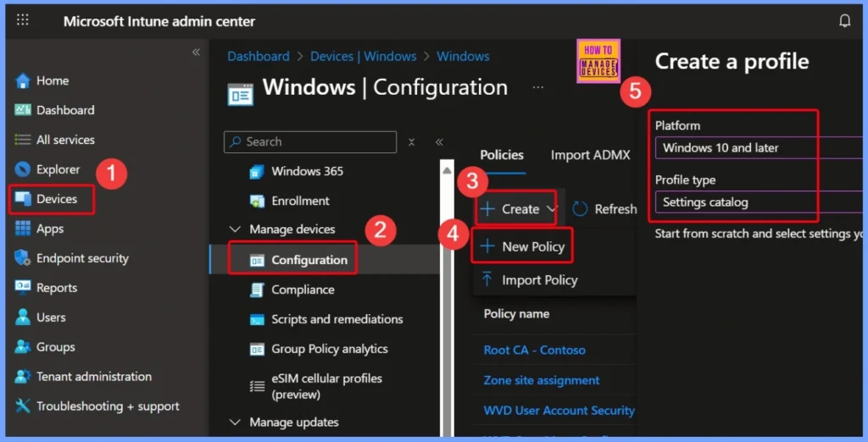
Task: Open the more options ellipsis
Action: [537, 87]
